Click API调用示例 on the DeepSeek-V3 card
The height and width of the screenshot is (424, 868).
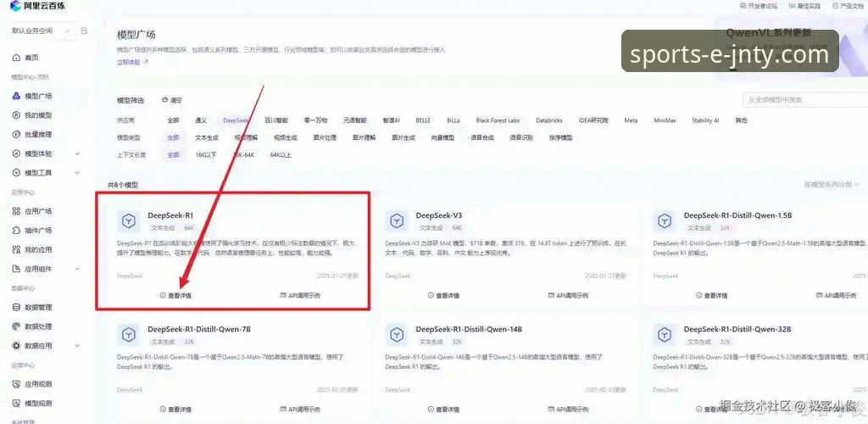(x=568, y=296)
